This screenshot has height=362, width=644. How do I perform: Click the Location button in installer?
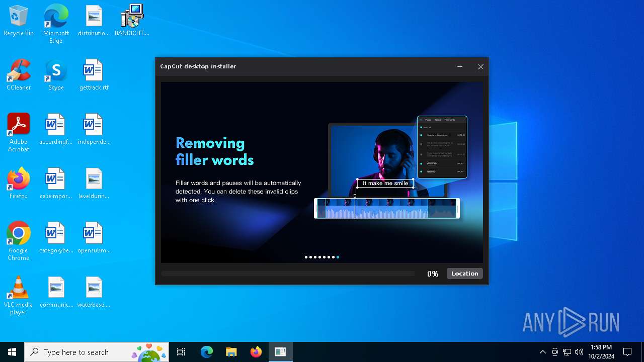point(464,274)
